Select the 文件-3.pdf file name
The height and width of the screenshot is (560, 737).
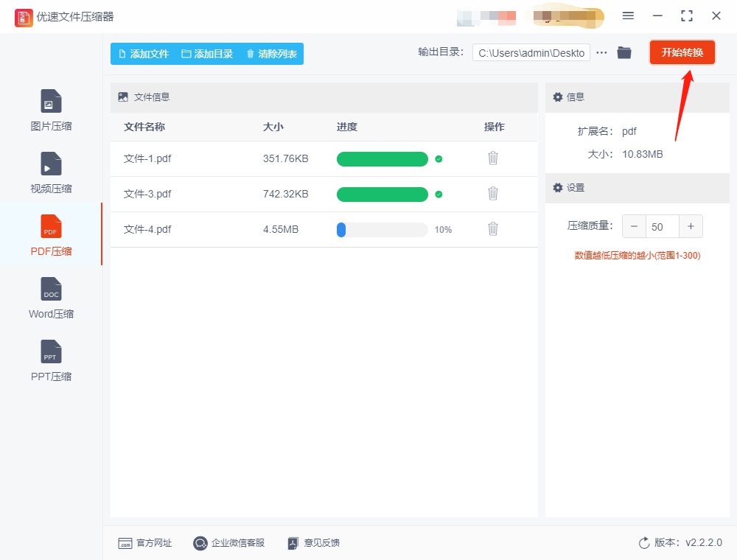click(x=147, y=194)
